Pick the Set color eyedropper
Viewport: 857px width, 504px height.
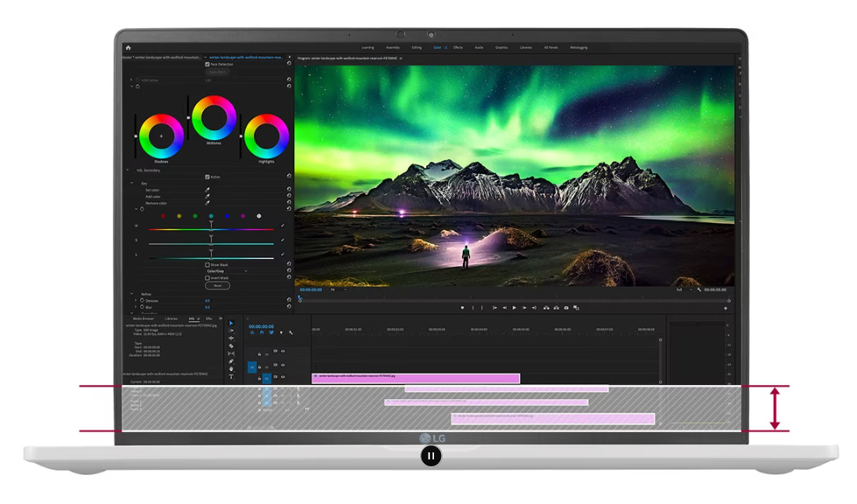pos(208,190)
